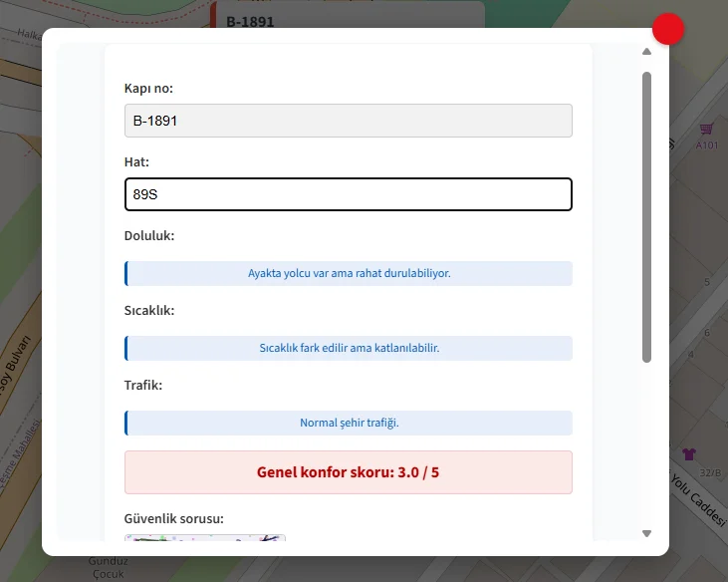
Task: Click the Sıcaklık description info box
Action: (x=348, y=348)
